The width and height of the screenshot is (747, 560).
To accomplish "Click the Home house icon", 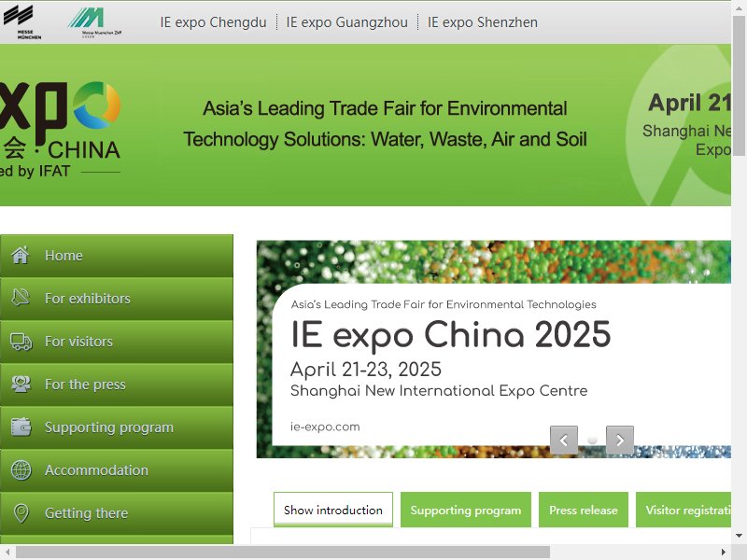I will pyautogui.click(x=21, y=255).
